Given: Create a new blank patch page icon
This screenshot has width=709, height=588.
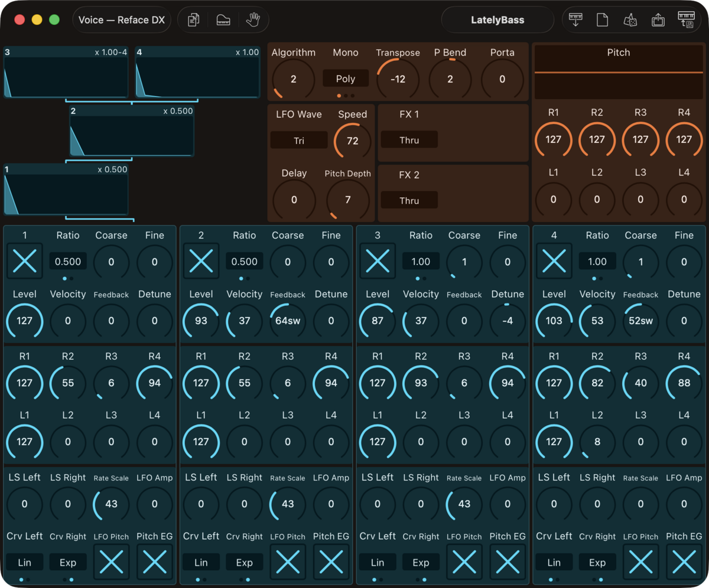Looking at the screenshot, I should [602, 20].
